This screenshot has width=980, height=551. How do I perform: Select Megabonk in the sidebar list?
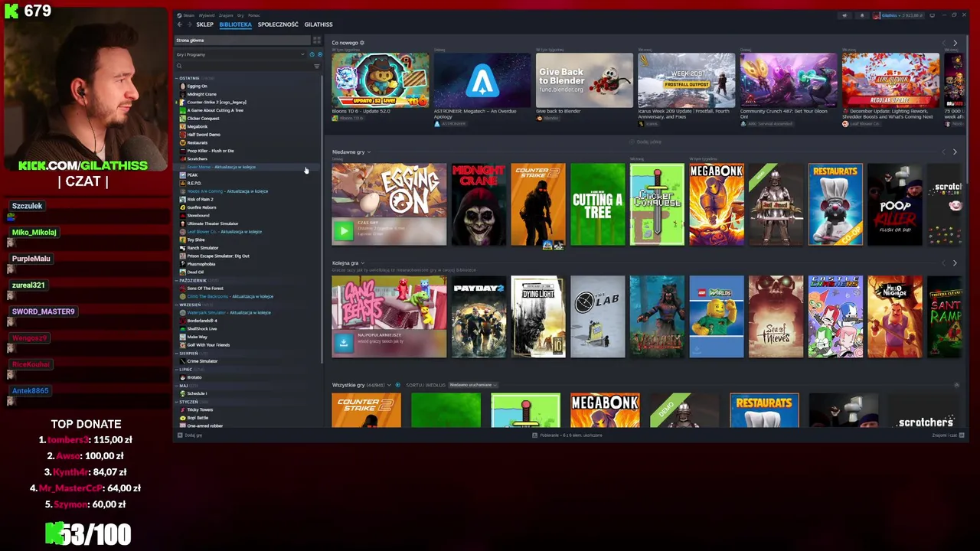(197, 126)
